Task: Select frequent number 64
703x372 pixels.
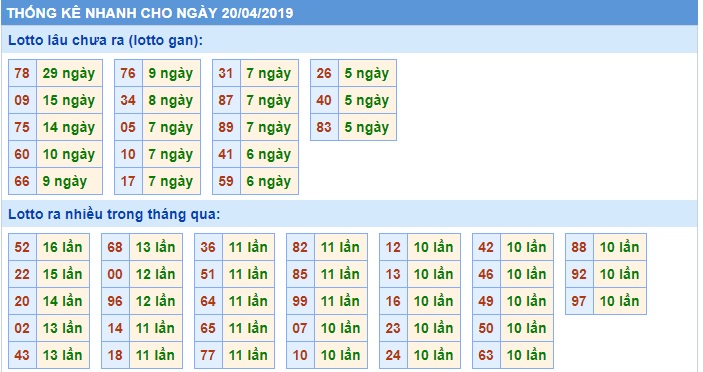Action: tap(208, 301)
